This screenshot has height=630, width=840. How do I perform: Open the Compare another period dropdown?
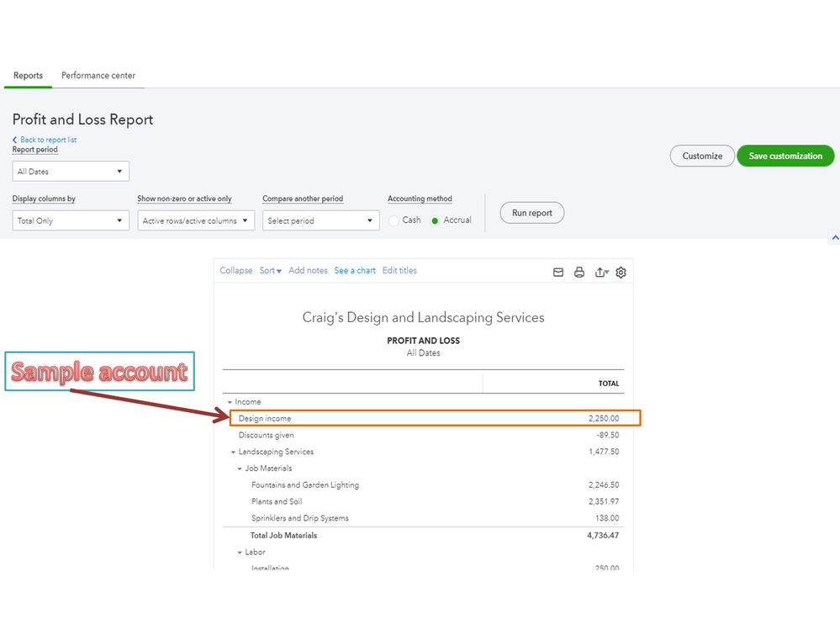click(320, 220)
